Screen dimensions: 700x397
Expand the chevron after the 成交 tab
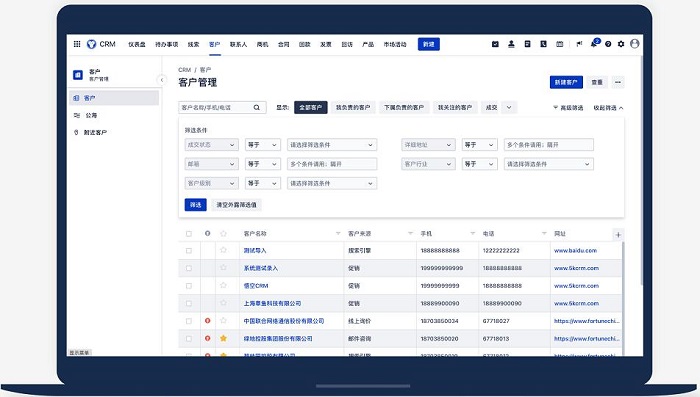pyautogui.click(x=509, y=108)
